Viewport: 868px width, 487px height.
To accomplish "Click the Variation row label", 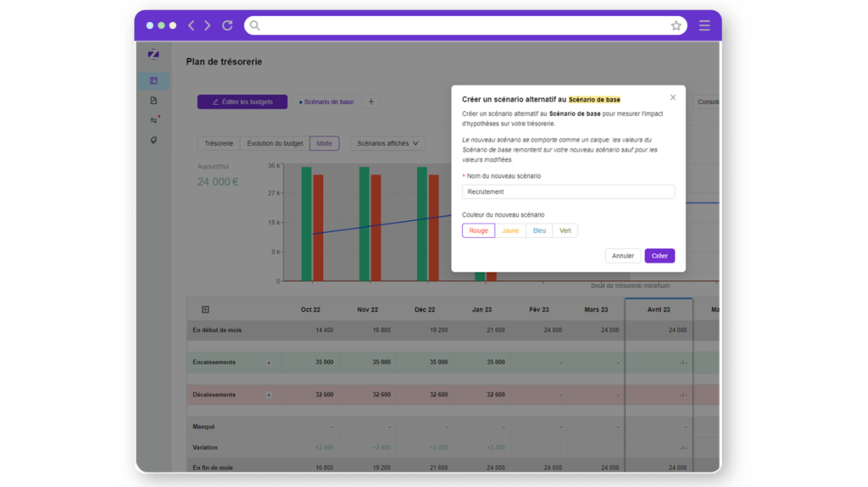I will pyautogui.click(x=205, y=447).
